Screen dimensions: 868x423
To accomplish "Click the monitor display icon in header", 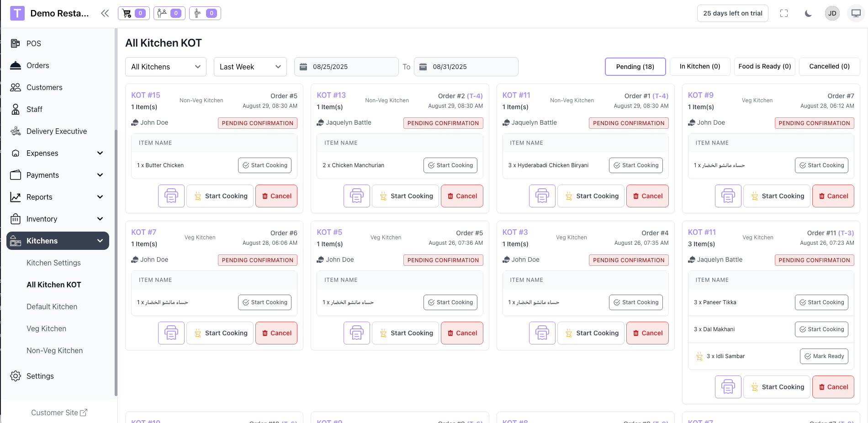I will click(x=856, y=13).
